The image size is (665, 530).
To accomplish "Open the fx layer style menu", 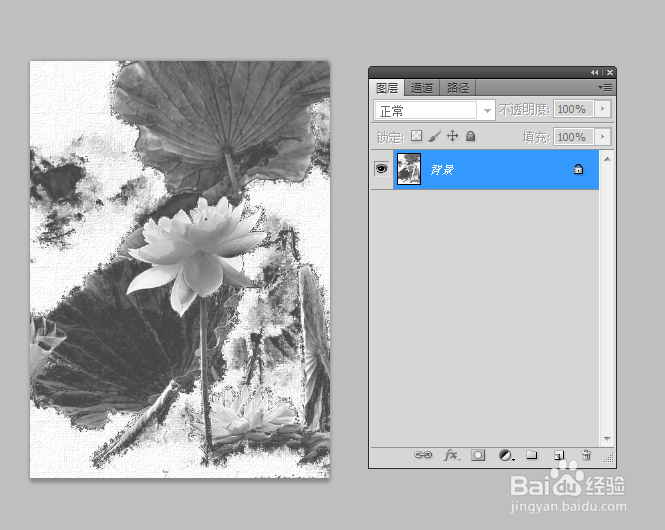I will [x=452, y=455].
